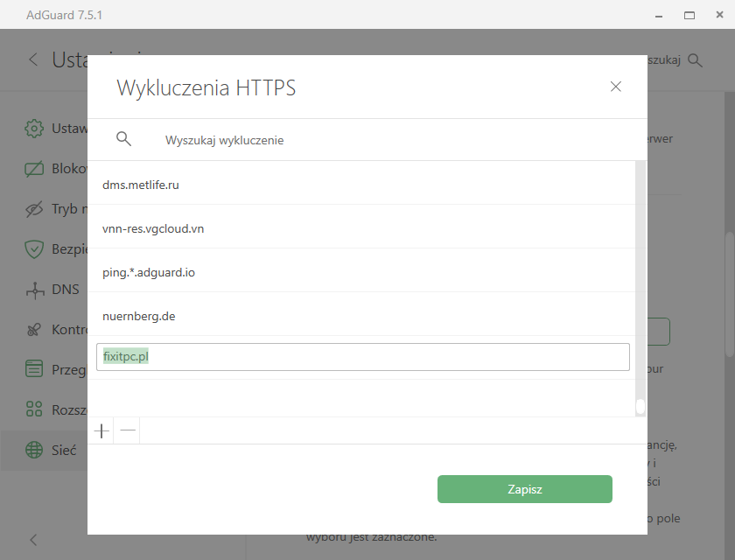
Task: Open the browsing security shield icon
Action: (x=34, y=249)
